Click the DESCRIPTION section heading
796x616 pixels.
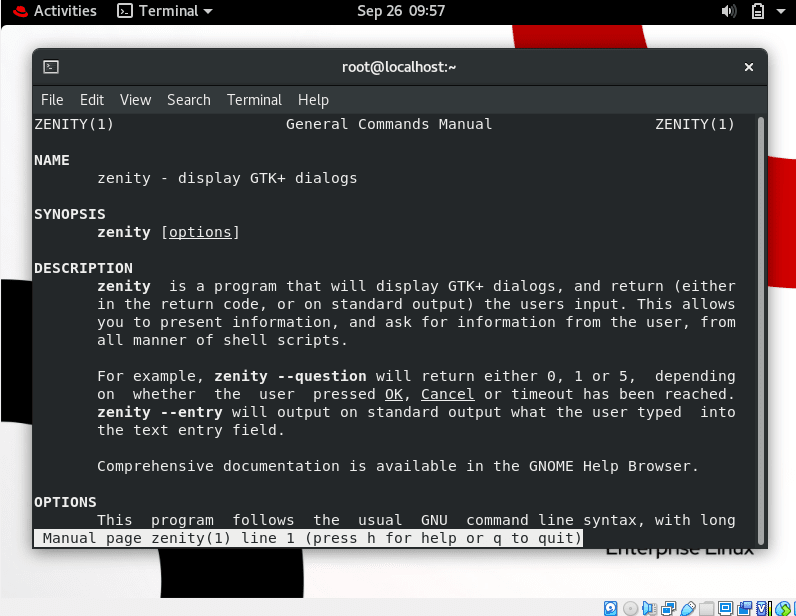83,268
